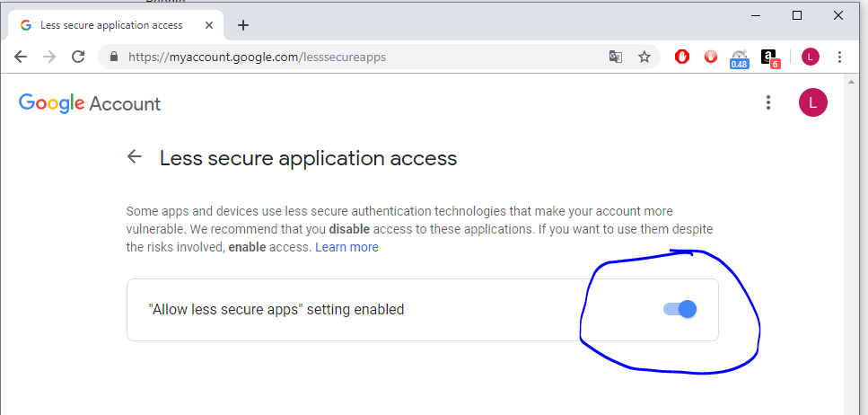
Task: Close the "Less secure application access" tab
Action: click(212, 25)
